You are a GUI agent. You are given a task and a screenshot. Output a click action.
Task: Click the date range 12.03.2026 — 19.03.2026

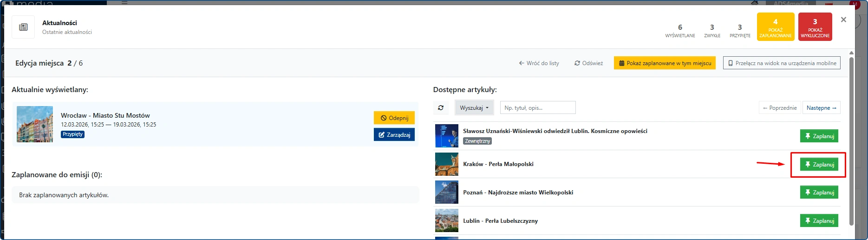pos(108,125)
